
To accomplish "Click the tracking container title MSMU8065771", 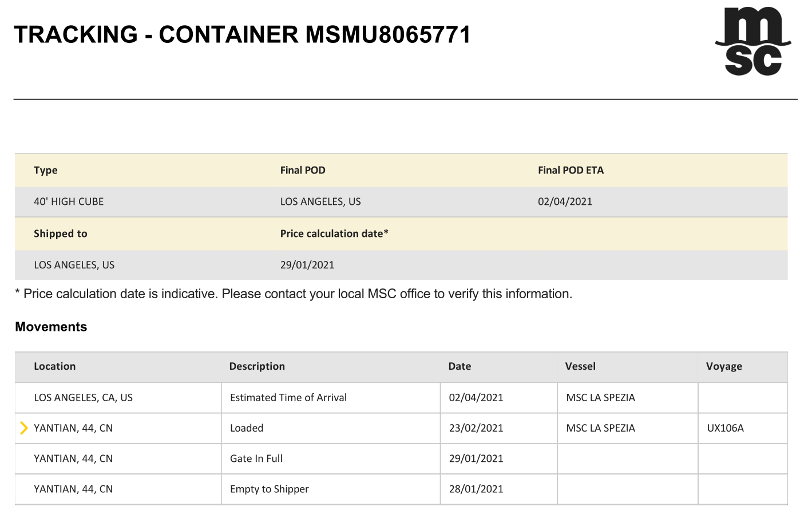I will (x=388, y=35).
